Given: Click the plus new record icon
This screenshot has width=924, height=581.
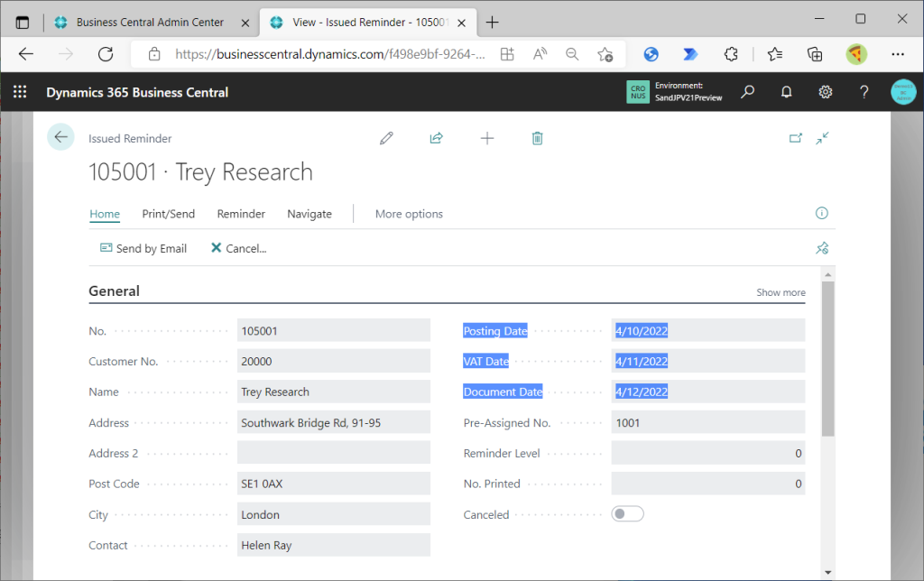Looking at the screenshot, I should [x=487, y=138].
